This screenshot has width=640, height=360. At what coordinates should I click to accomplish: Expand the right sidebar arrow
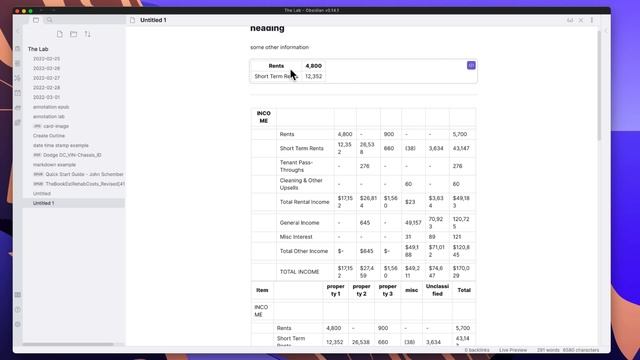coord(606,31)
